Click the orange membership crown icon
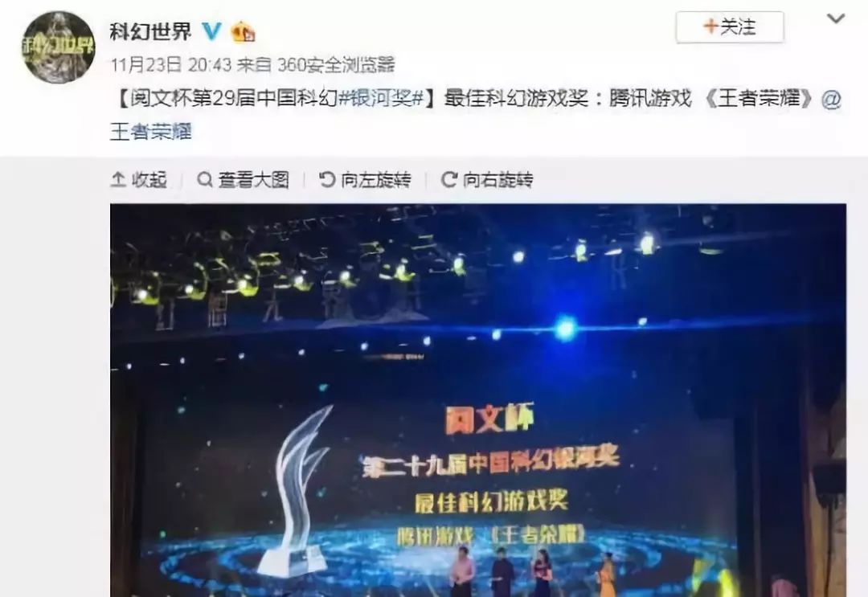This screenshot has height=597, width=868. click(244, 31)
